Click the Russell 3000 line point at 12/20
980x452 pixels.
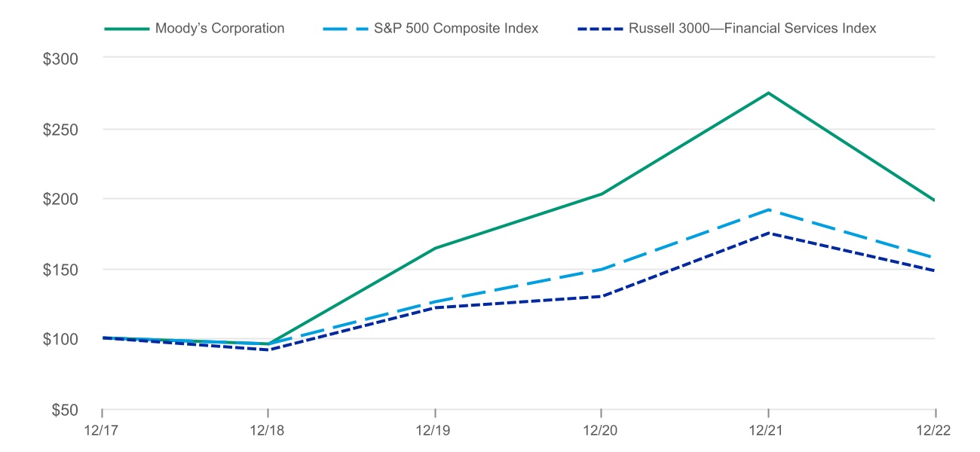601,296
